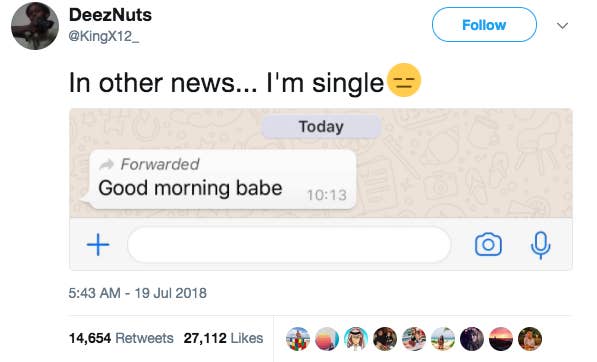Open the 27,112 Likes list
The width and height of the screenshot is (597, 362).
[x=223, y=338]
